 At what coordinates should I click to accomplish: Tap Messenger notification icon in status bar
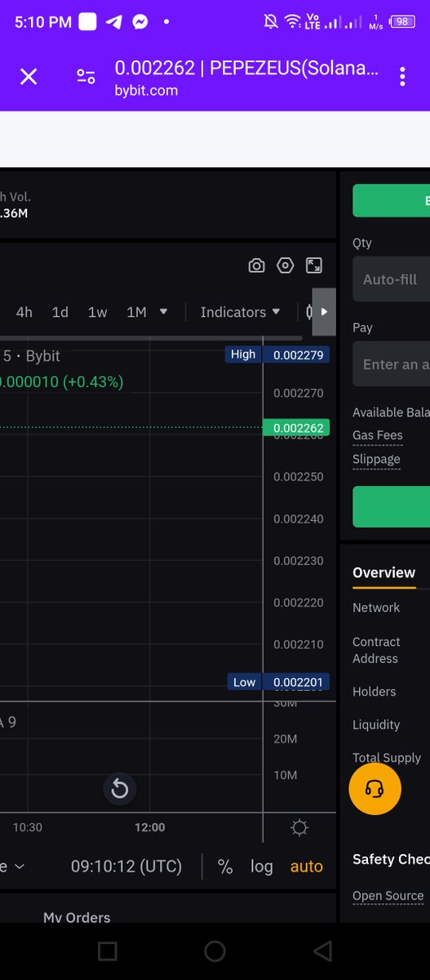pyautogui.click(x=140, y=22)
